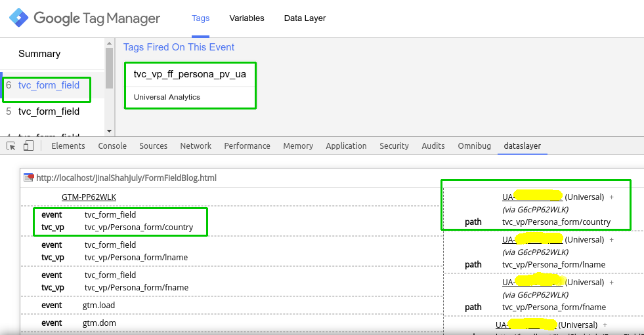The image size is (644, 335).
Task: Click the event list scrollbar up arrow
Action: 109,43
